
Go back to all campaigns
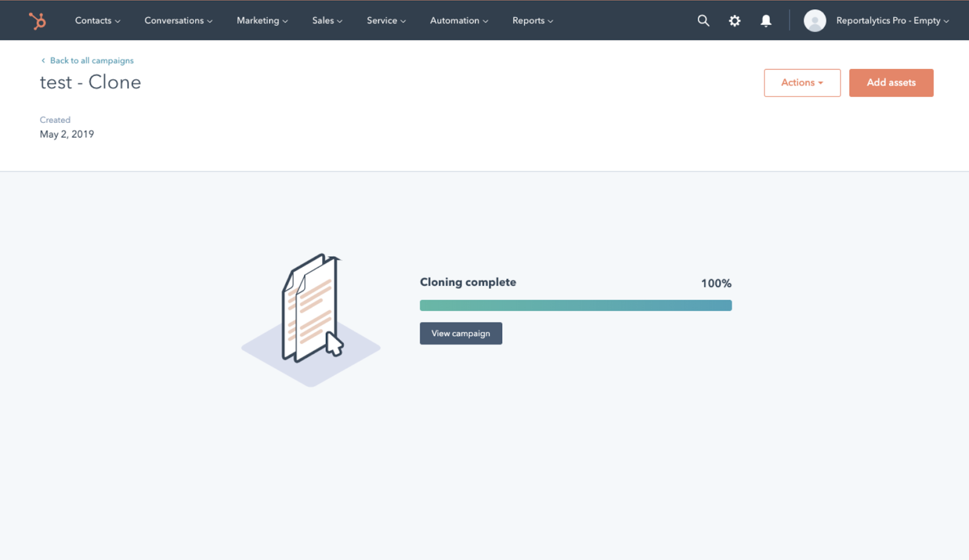tap(91, 61)
